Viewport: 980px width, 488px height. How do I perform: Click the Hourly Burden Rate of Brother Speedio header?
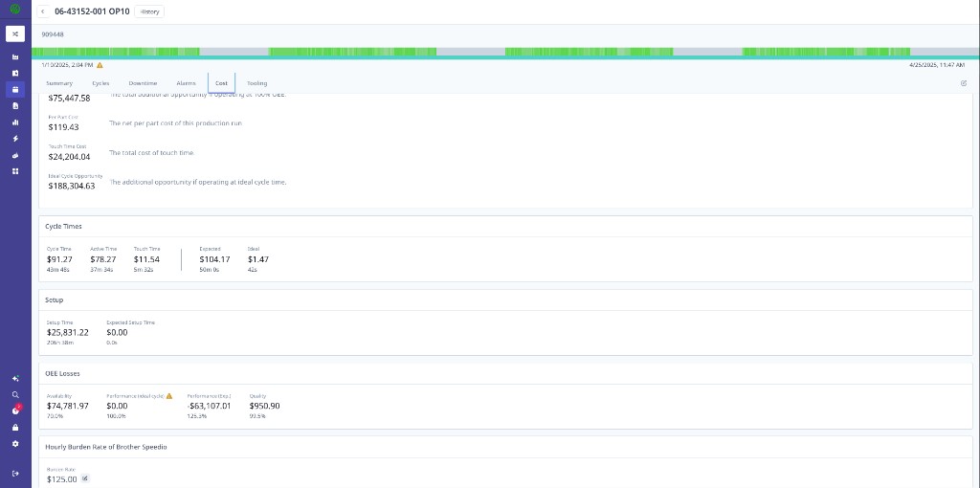(105, 447)
